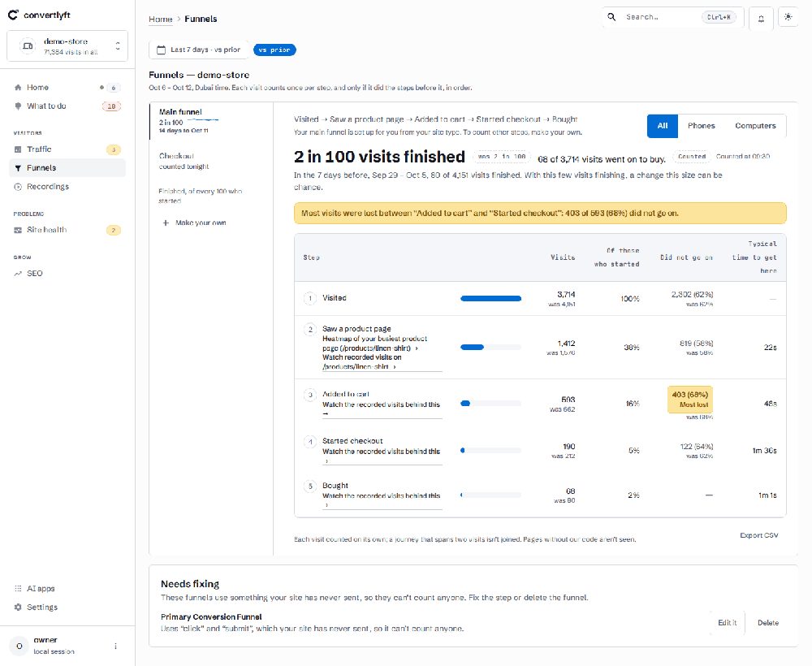Open What to do page
This screenshot has height=666, width=812.
(67, 106)
